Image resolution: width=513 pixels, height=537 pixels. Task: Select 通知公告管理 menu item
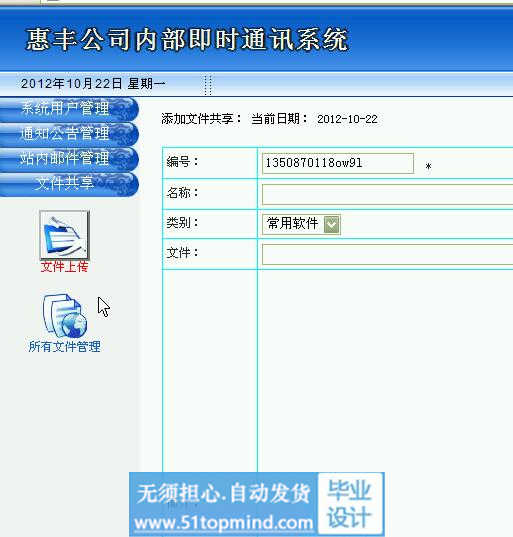click(68, 134)
